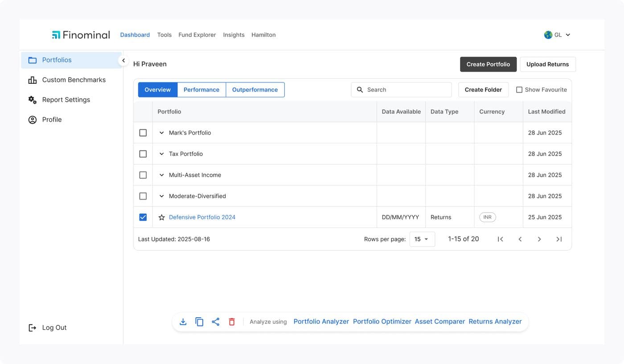Open the Dashboard menu
The width and height of the screenshot is (624, 364).
point(135,35)
